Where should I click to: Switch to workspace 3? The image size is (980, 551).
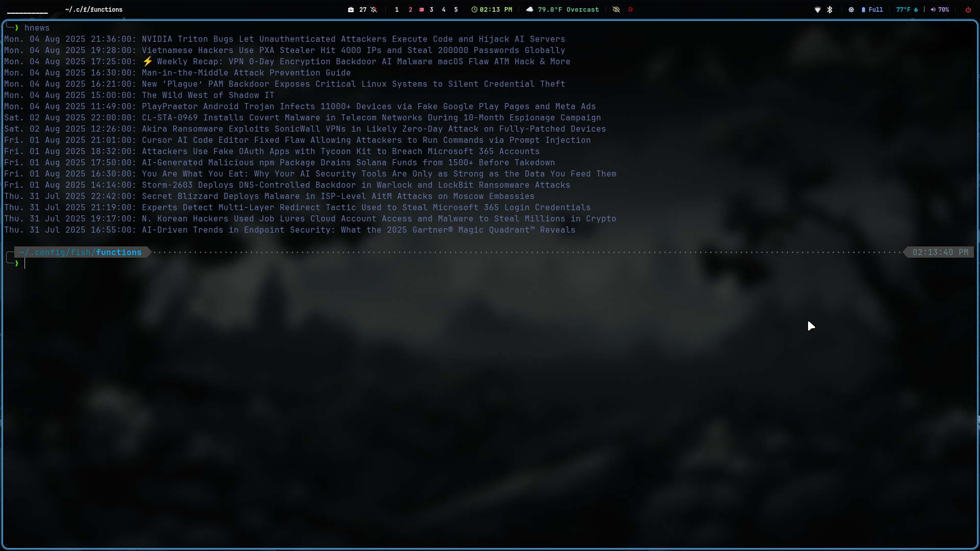431,10
